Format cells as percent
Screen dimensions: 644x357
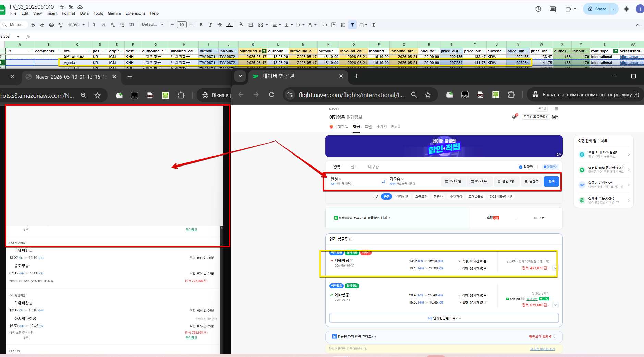click(103, 25)
